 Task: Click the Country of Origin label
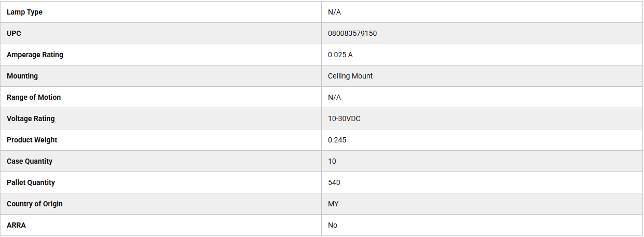pyautogui.click(x=34, y=204)
